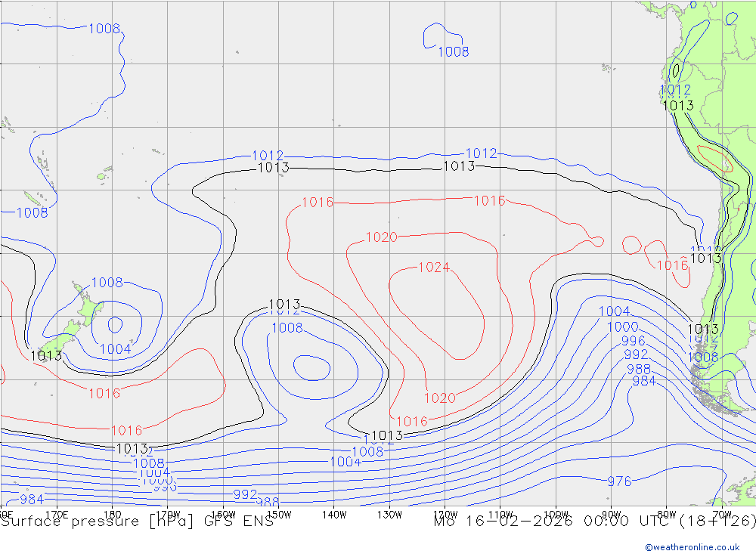
Task: Select the 1004 label beside New Zealand's low
Action: tap(115, 349)
